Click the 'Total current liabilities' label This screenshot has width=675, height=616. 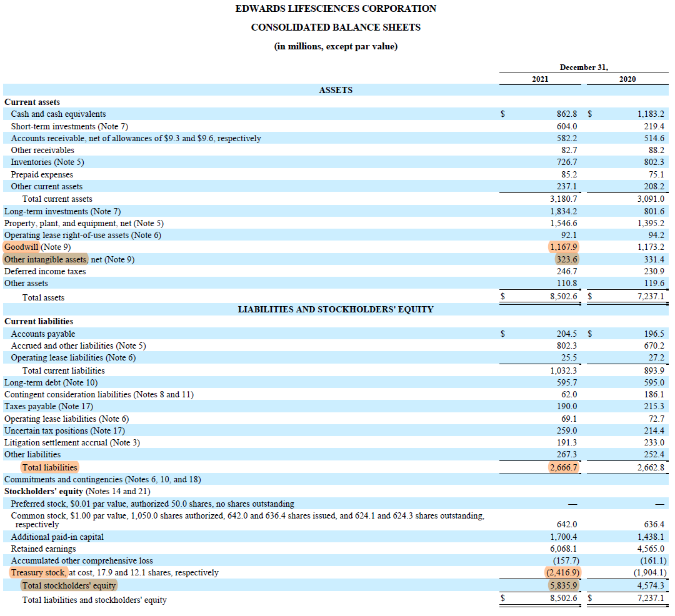(x=63, y=371)
